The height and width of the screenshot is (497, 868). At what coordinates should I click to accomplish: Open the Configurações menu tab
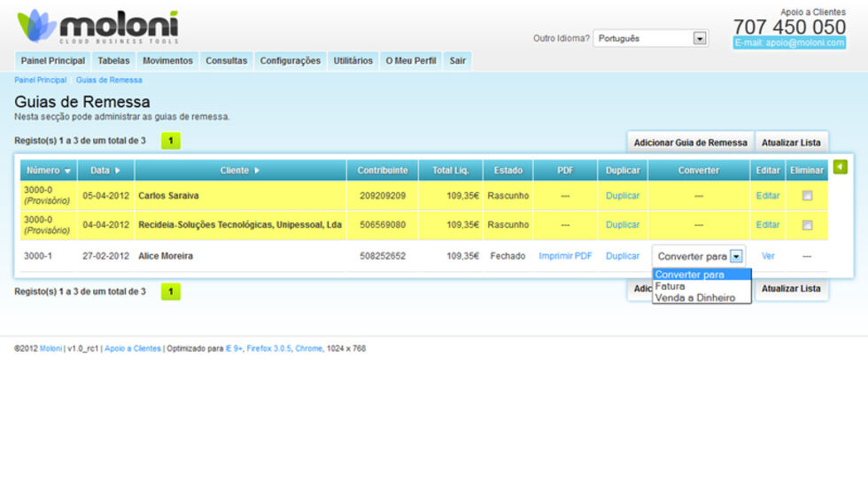pos(290,61)
